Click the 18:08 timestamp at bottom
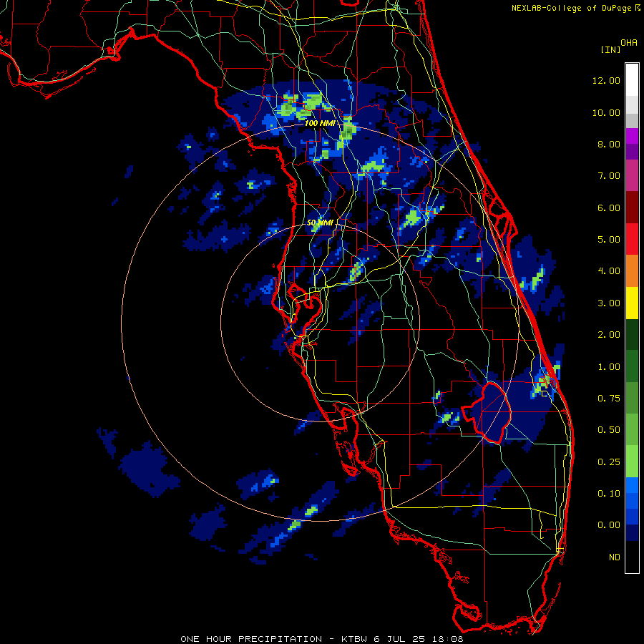Viewport: 644px width, 644px height. 448,639
